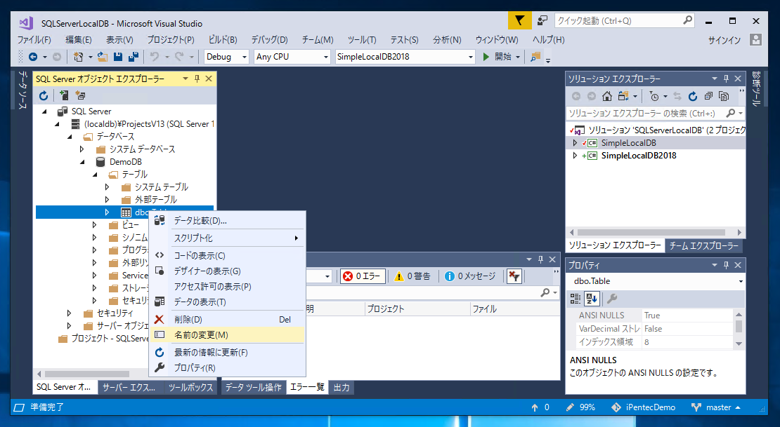
Task: Toggle Alphabetical sort in Properties panel
Action: 591,299
